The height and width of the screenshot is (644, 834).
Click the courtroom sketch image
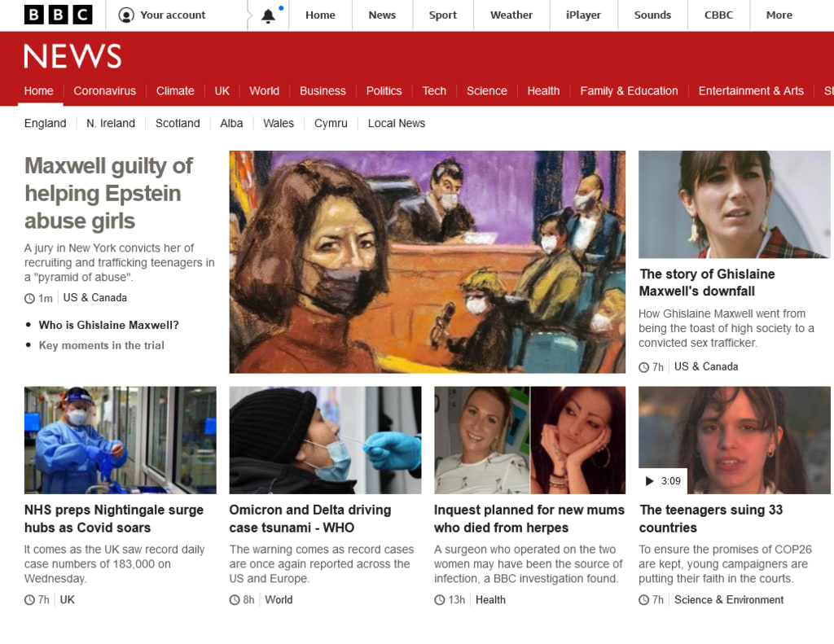(427, 261)
